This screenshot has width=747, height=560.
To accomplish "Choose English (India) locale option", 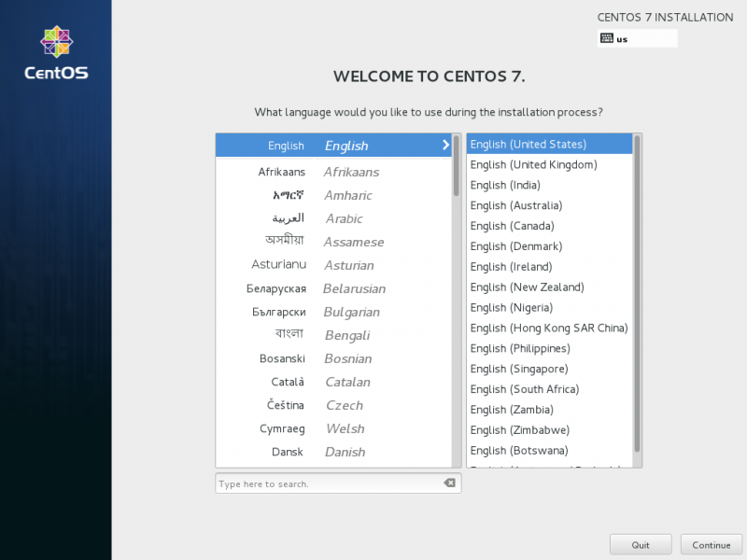I will coord(505,185).
